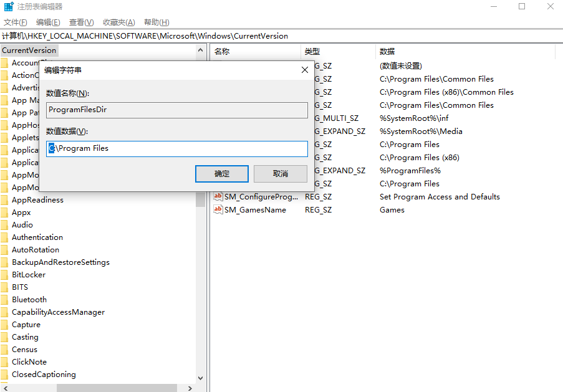Open the 文件(F) menu
This screenshot has width=563, height=392.
[x=15, y=22]
